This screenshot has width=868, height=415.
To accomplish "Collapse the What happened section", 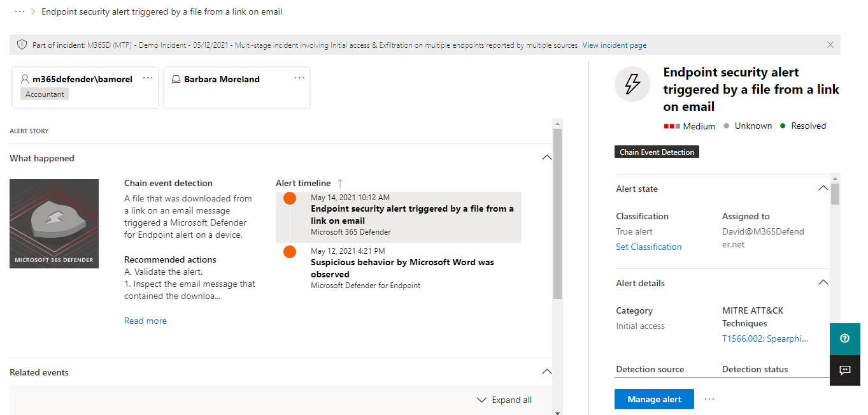I will click(x=546, y=157).
